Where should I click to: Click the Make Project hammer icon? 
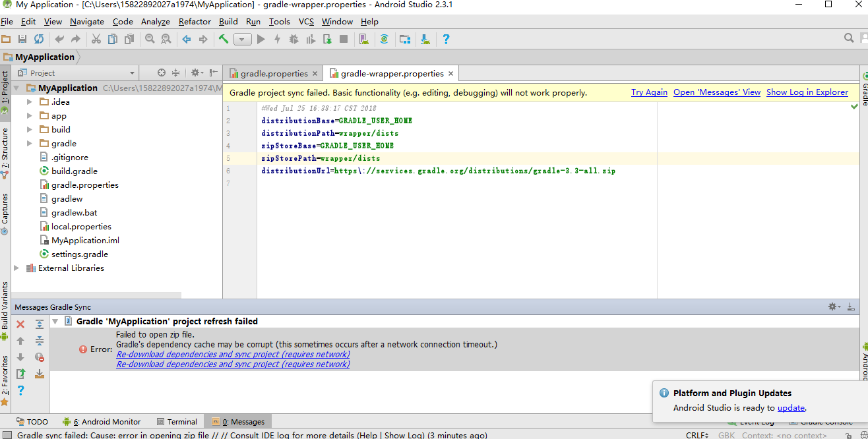tap(224, 40)
